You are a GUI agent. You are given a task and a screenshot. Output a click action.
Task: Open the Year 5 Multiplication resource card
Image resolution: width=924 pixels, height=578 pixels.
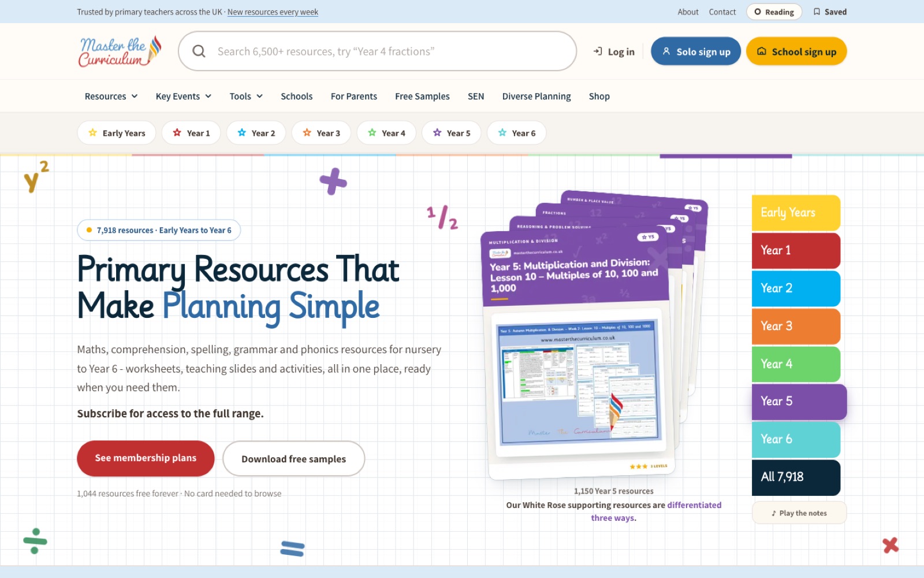click(x=577, y=353)
